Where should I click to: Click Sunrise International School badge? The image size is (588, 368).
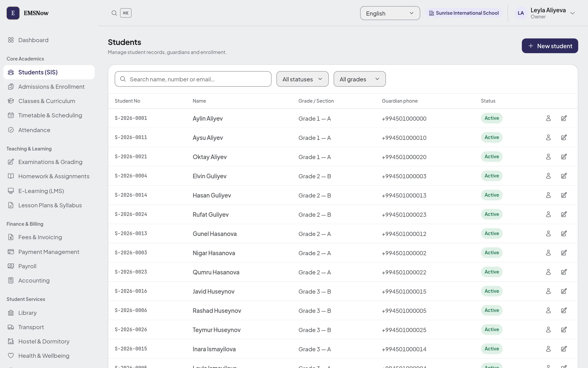(464, 13)
